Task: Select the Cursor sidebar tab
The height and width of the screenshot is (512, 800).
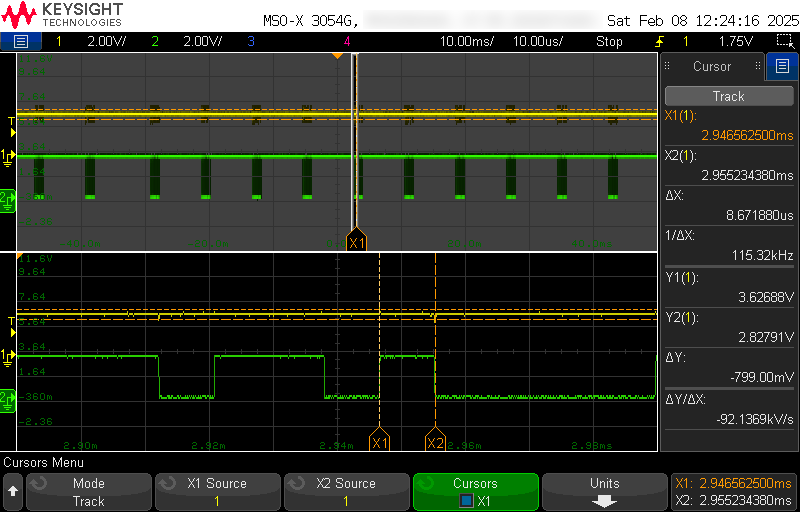Action: (712, 67)
